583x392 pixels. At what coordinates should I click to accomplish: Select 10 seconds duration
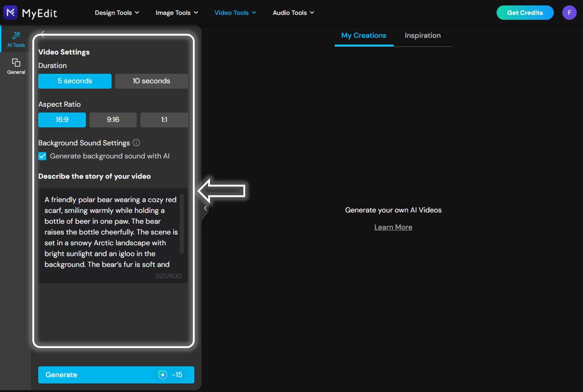point(151,81)
